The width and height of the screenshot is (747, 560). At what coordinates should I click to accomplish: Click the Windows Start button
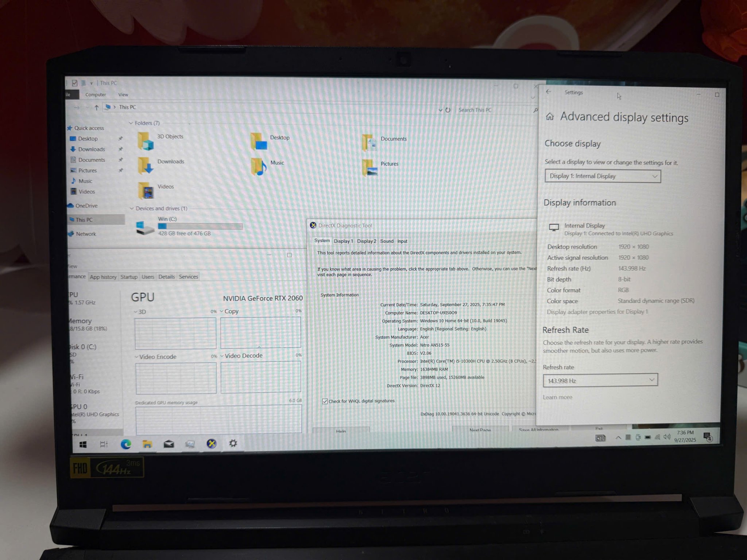(83, 444)
